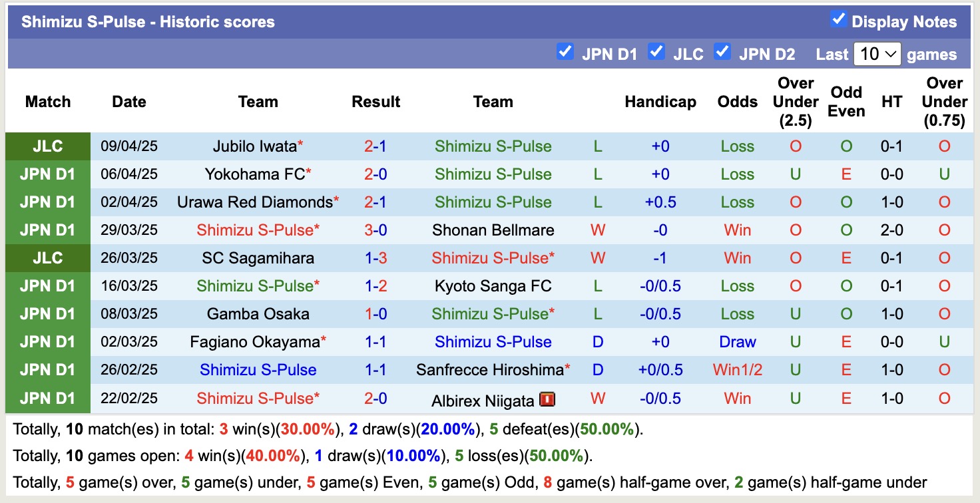980x503 pixels.
Task: Toggle the Display Notes checkbox
Action: pos(838,19)
